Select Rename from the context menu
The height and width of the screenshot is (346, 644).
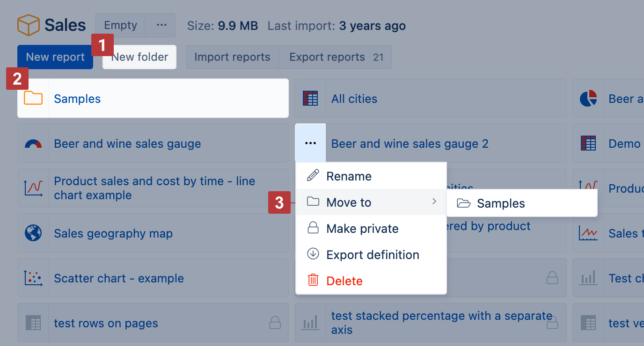[x=349, y=176]
